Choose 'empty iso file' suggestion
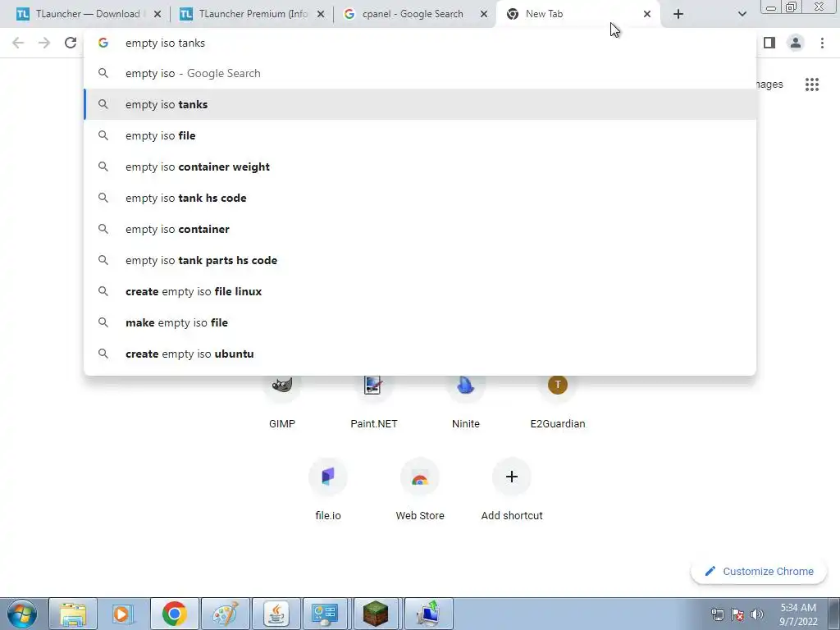The height and width of the screenshot is (630, 840). [x=420, y=135]
